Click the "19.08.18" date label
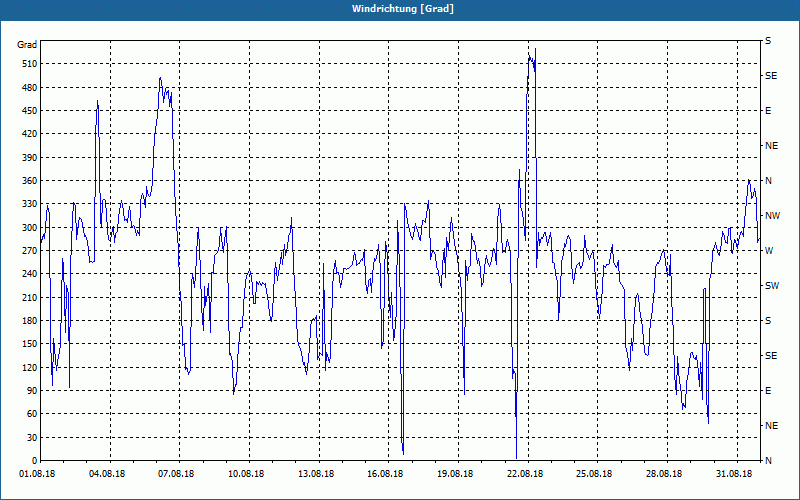800x500 pixels. (x=455, y=474)
